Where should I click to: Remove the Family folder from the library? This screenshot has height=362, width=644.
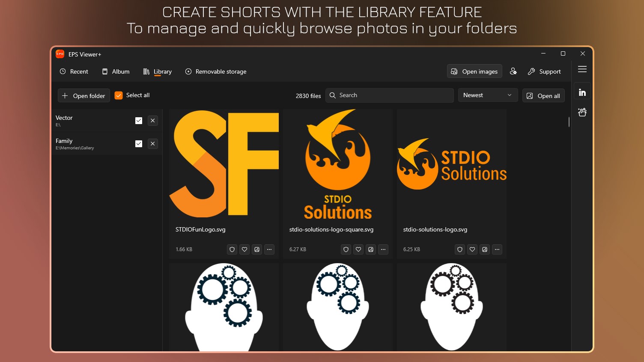click(153, 144)
